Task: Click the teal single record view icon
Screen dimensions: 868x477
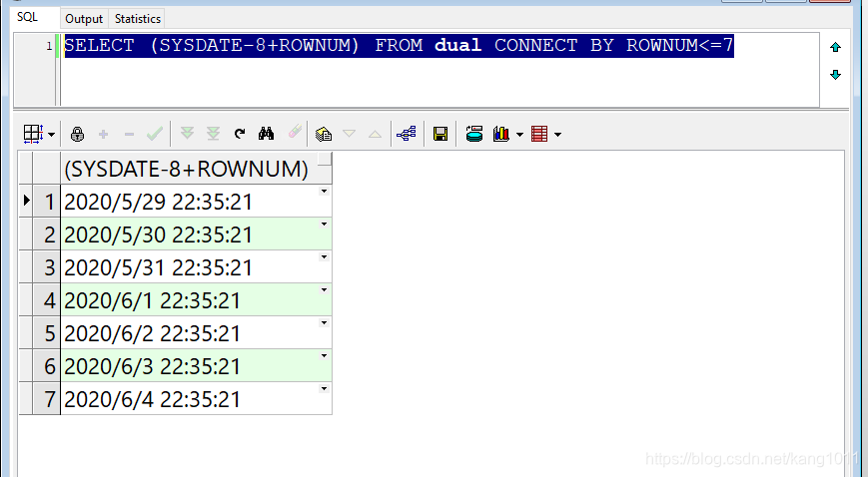Action: pos(473,134)
